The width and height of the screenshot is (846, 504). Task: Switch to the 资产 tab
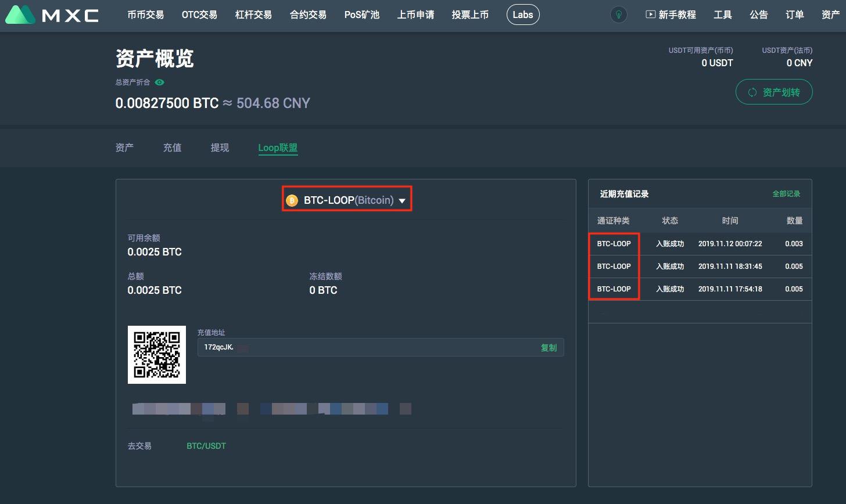click(x=124, y=147)
